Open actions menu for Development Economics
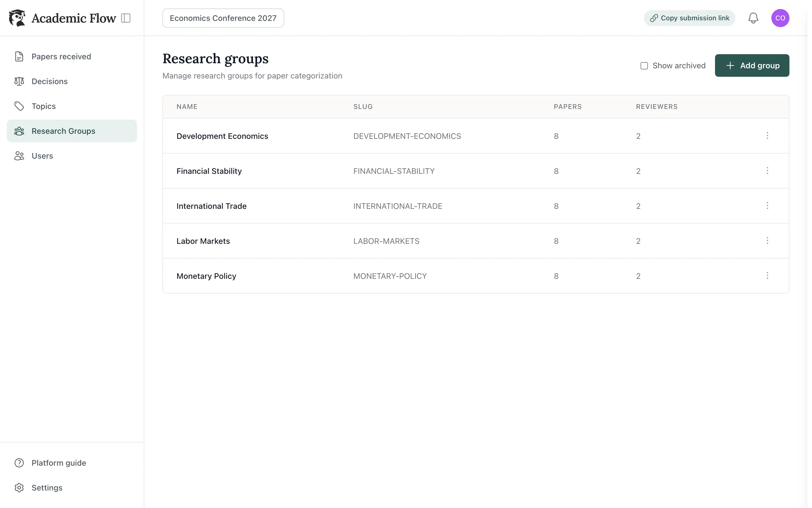The height and width of the screenshot is (508, 812). pos(767,136)
